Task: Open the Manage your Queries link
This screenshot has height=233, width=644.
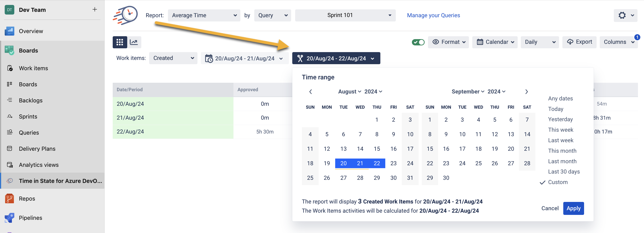Action: [x=433, y=15]
